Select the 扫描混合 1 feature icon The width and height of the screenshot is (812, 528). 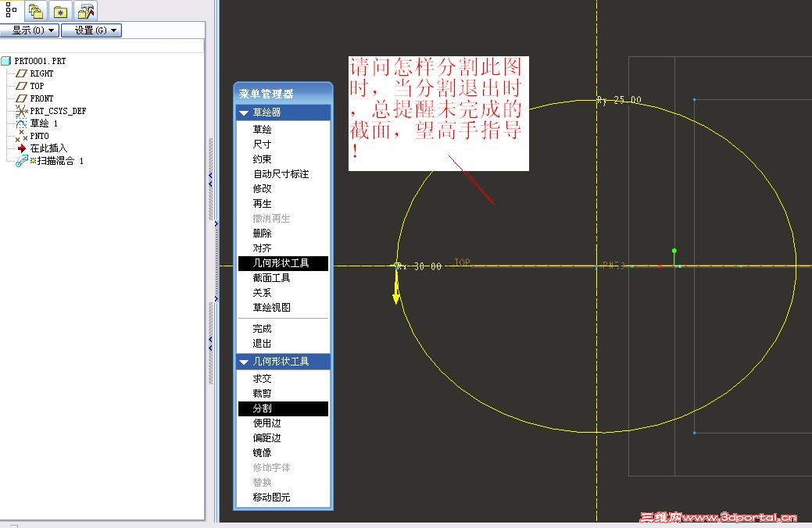[21, 161]
